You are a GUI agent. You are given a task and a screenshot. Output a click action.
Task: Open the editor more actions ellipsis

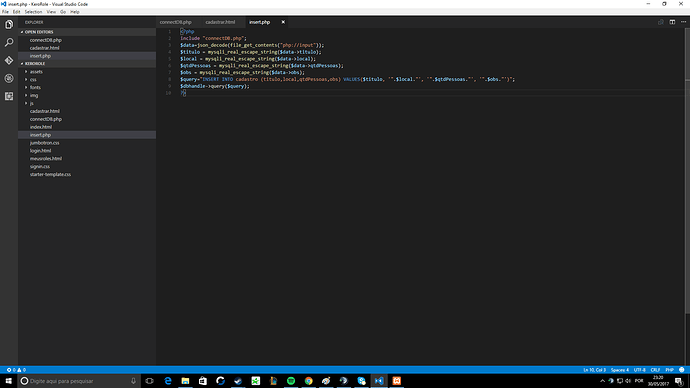pos(683,22)
